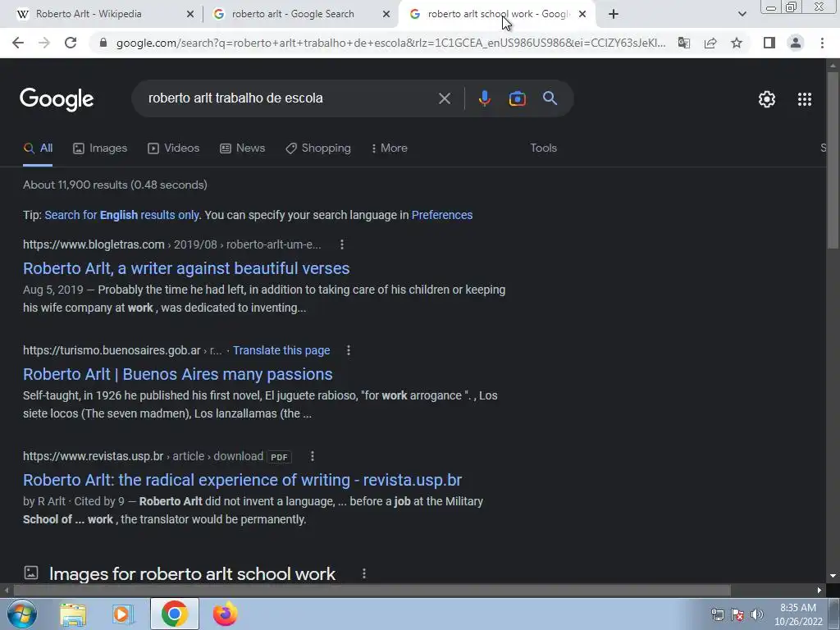
Task: Click the network status tray icon
Action: coord(717,614)
